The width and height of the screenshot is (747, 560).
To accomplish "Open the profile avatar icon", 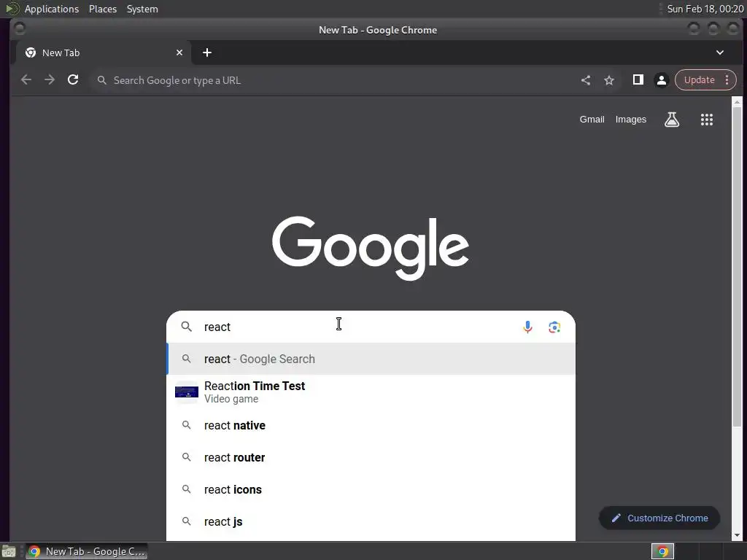I will tap(661, 80).
